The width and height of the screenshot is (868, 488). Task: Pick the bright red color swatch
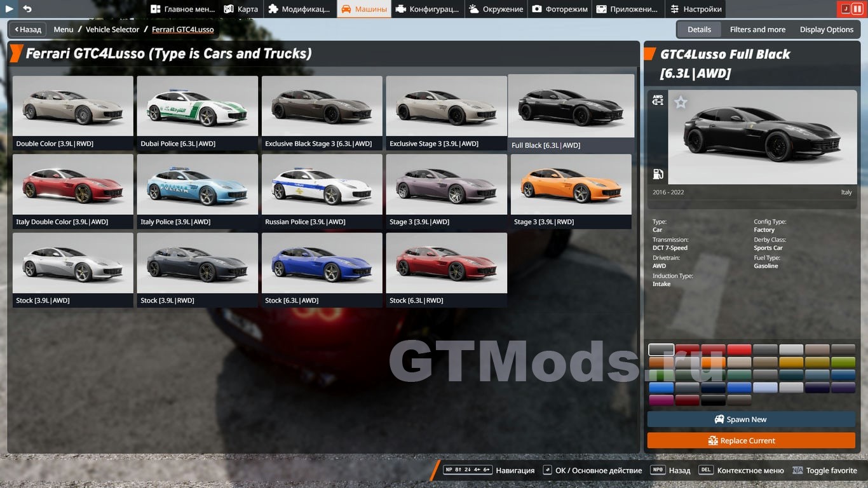coord(739,349)
